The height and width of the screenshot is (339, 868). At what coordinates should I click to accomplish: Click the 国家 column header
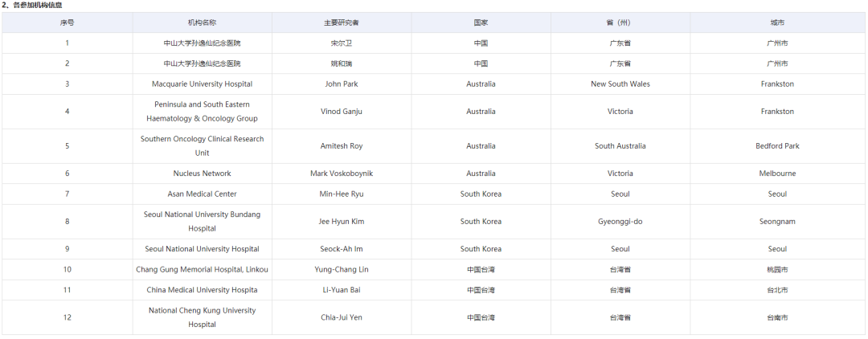(x=481, y=22)
